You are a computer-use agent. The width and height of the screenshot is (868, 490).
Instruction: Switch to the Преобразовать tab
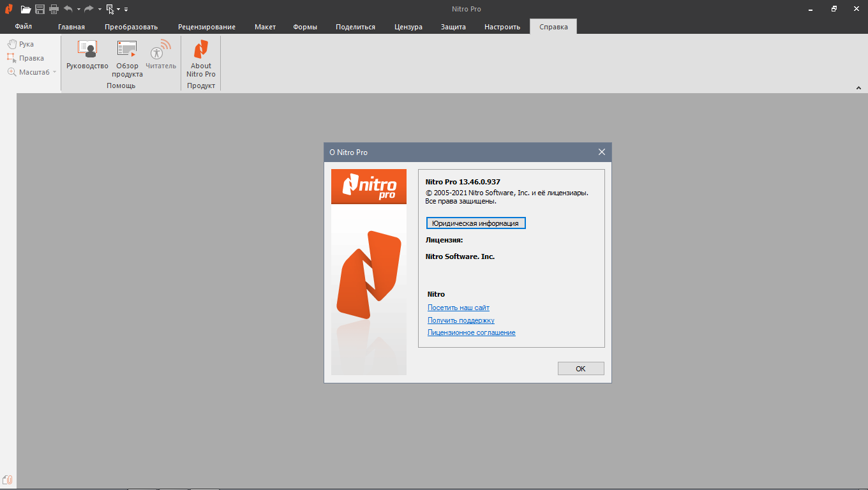tap(131, 27)
